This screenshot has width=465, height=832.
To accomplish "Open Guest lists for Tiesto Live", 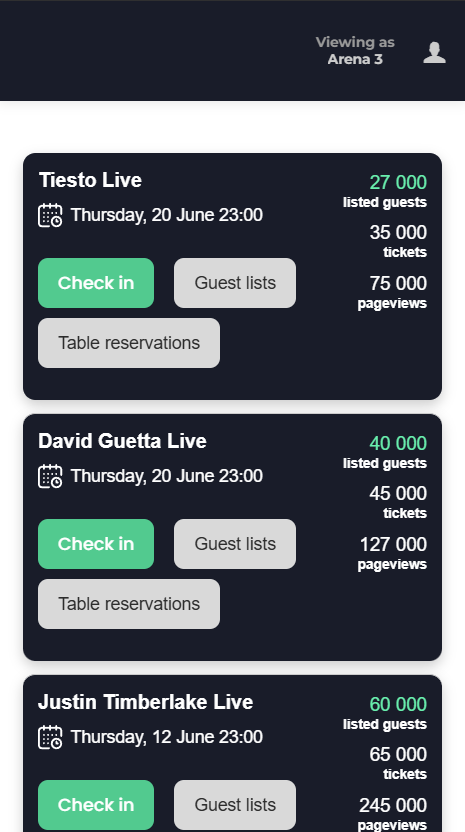I will coord(235,283).
